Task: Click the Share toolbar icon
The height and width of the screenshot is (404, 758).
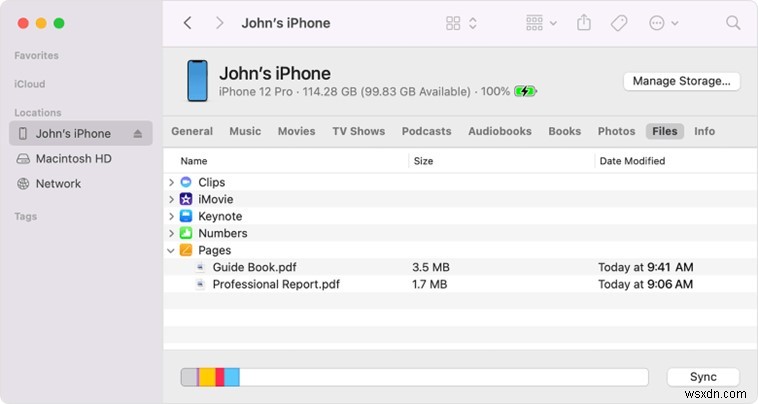Action: 584,22
